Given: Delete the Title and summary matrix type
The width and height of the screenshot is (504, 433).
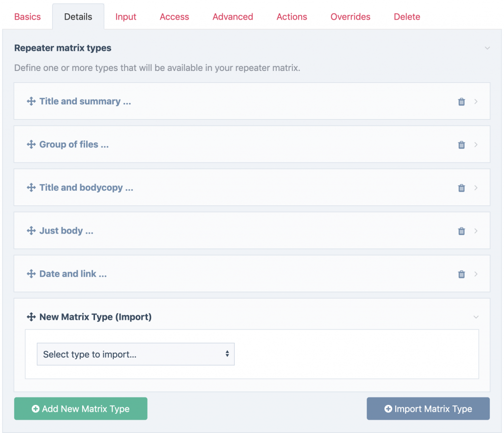Looking at the screenshot, I should click(462, 101).
